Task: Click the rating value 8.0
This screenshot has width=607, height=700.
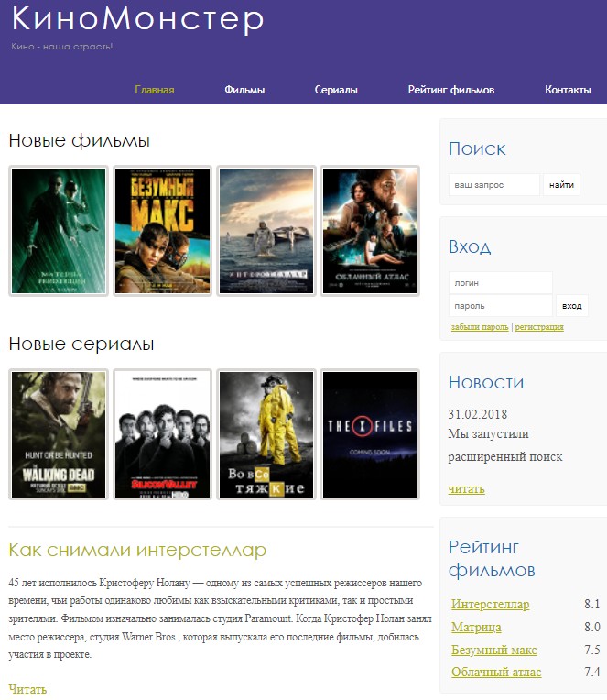Action: click(x=592, y=627)
